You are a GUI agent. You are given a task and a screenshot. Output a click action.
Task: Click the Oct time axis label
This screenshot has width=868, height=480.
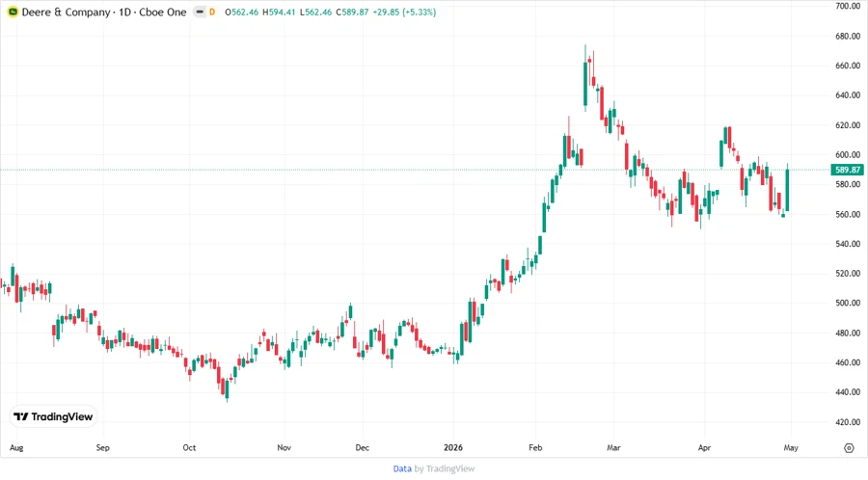[189, 448]
